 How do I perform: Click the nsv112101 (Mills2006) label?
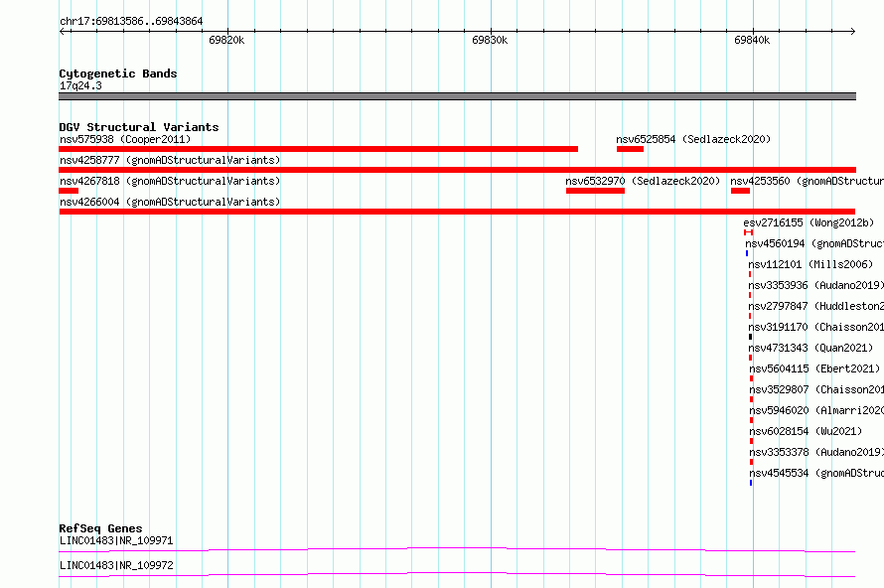click(x=810, y=264)
